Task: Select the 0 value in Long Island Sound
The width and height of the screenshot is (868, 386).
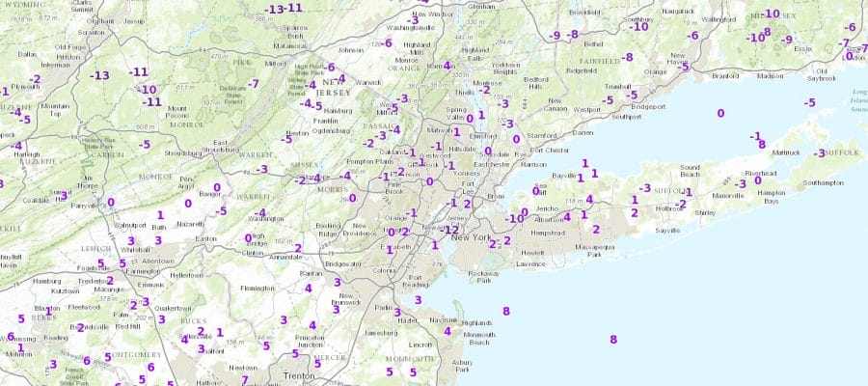Action: pos(720,114)
